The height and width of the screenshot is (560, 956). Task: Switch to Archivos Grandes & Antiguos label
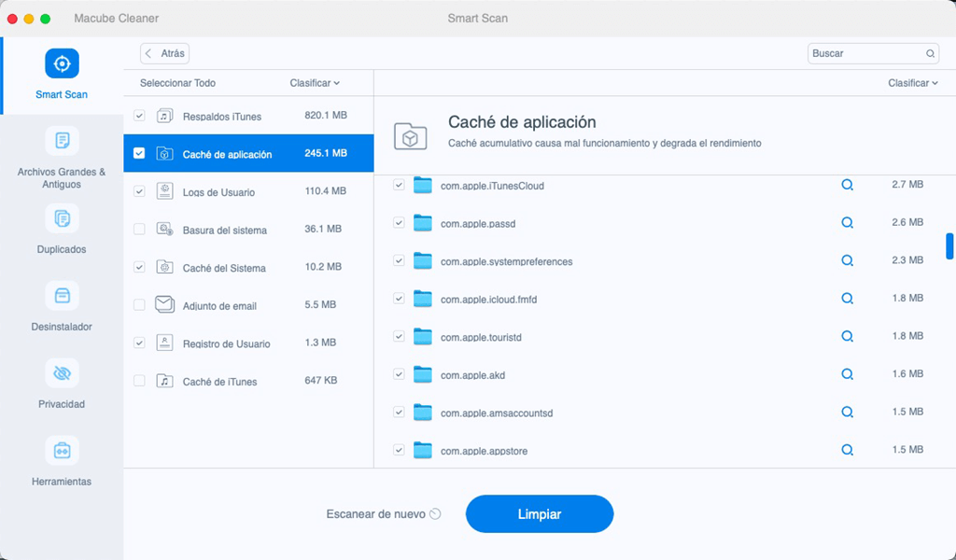point(62,178)
